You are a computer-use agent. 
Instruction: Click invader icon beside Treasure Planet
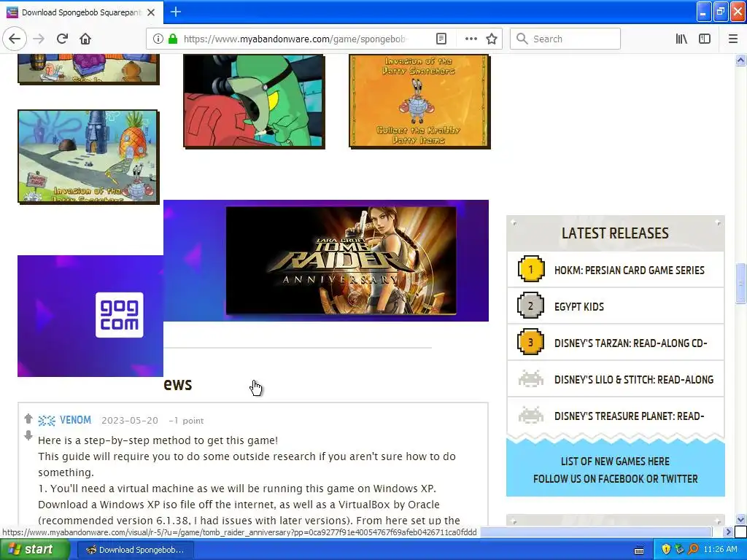click(x=531, y=415)
